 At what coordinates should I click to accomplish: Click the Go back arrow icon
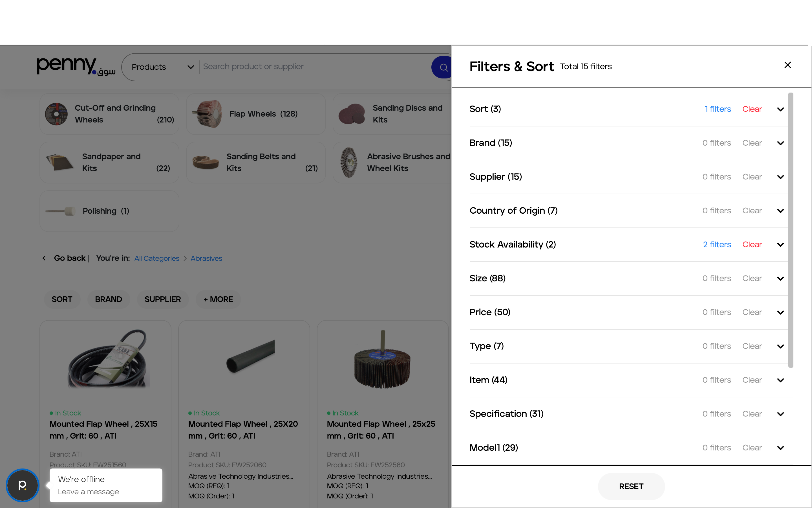44,258
